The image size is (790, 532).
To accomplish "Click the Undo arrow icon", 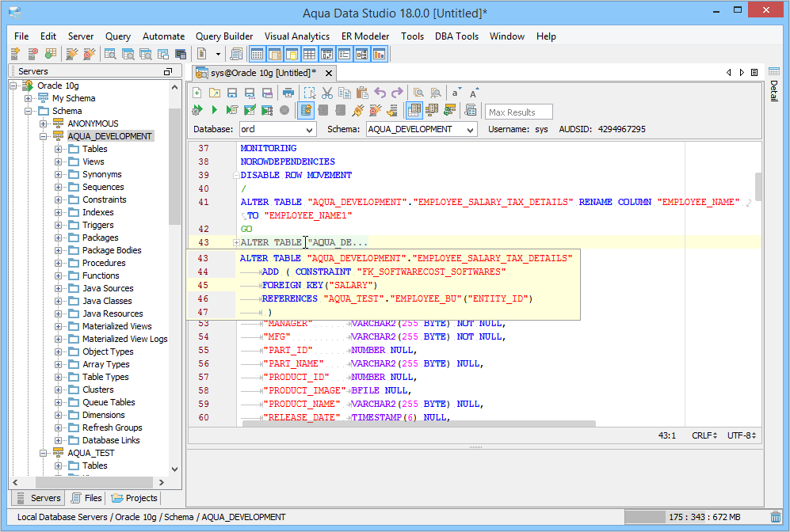I will click(x=380, y=93).
